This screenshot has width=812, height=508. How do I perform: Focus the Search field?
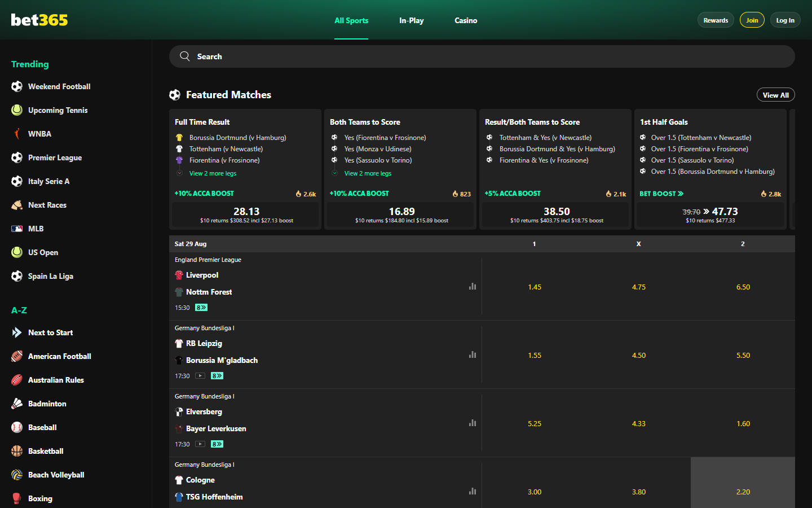(482, 56)
